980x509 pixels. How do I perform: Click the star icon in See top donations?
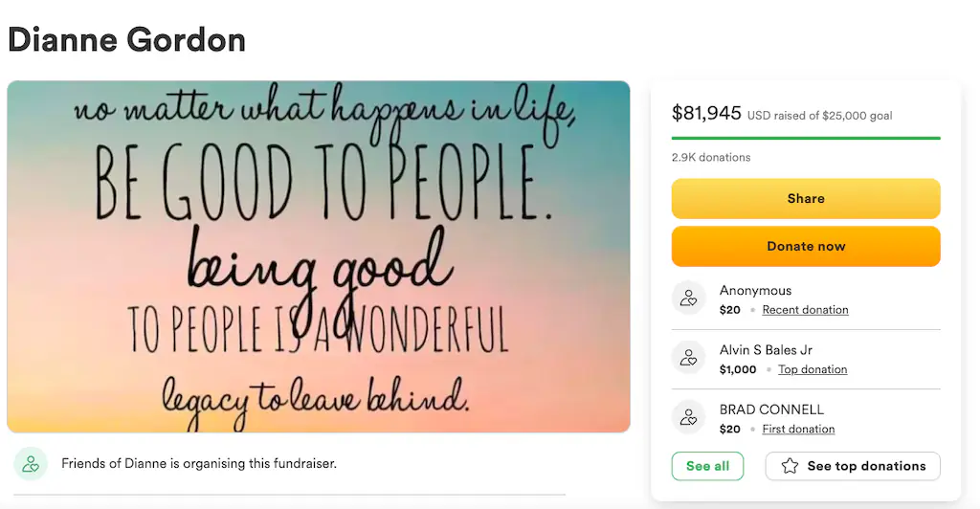tap(790, 466)
